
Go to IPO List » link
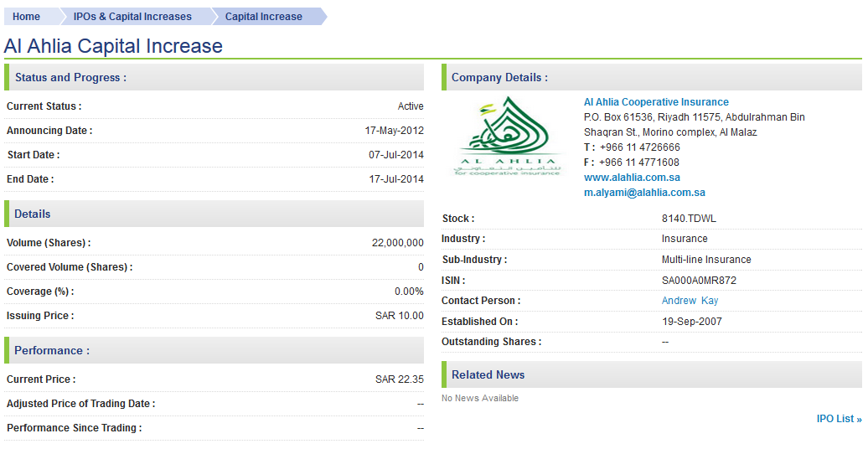[840, 419]
